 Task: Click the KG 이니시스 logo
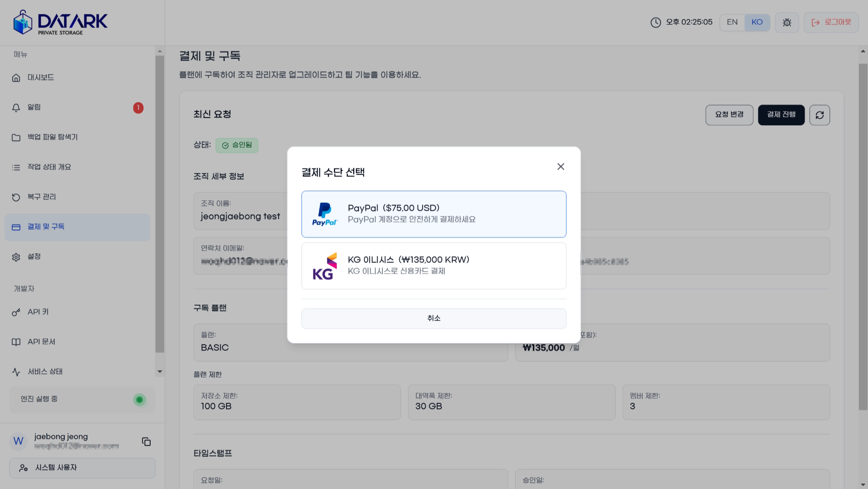(x=325, y=266)
